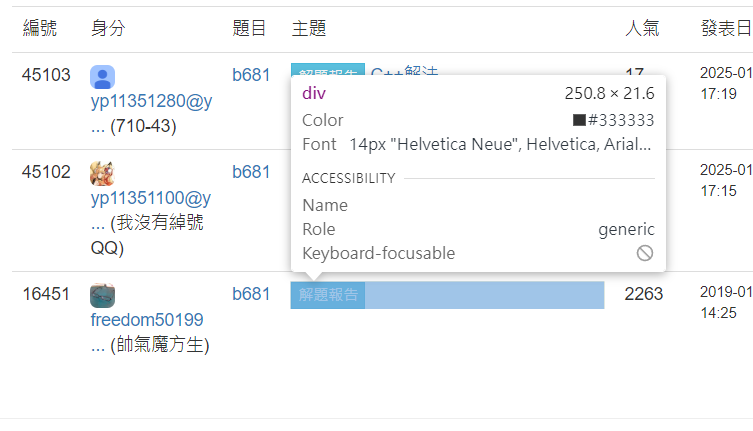The height and width of the screenshot is (431, 753).
Task: Open problem b681 in post 16451's row
Action: click(x=251, y=294)
